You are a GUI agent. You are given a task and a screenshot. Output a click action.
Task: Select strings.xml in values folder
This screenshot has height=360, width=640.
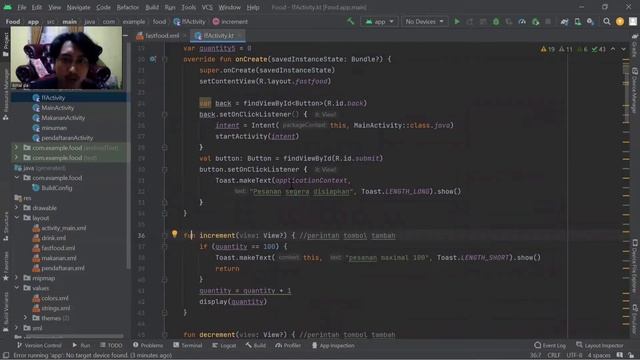[x=56, y=308]
